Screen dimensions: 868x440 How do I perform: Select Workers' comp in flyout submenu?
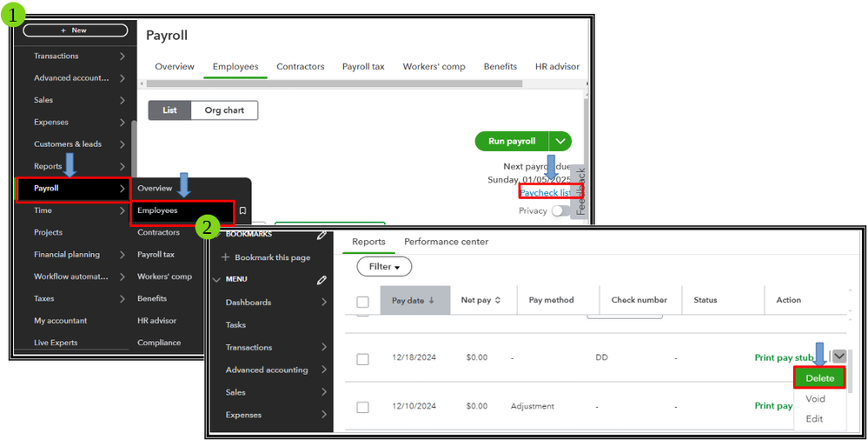[x=164, y=277]
